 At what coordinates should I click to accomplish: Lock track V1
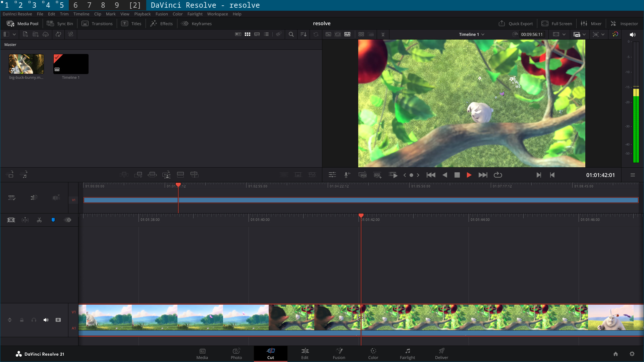(x=22, y=320)
